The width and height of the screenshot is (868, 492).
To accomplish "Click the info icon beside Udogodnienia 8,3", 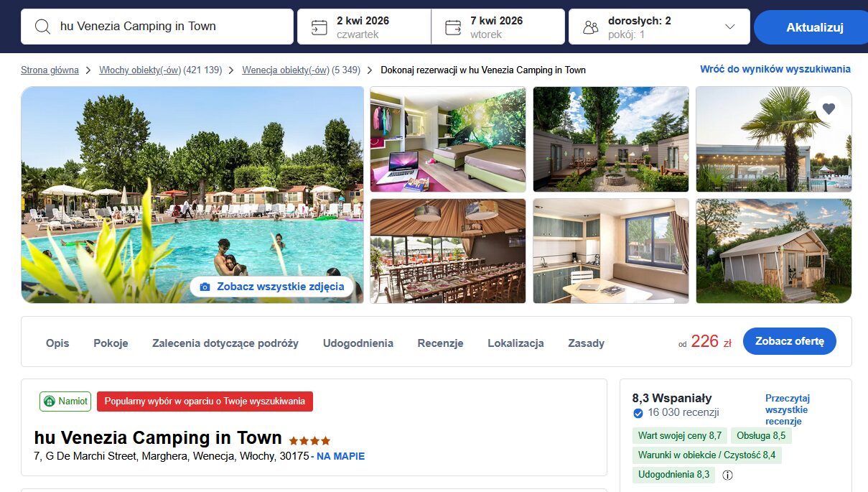I will 727,475.
